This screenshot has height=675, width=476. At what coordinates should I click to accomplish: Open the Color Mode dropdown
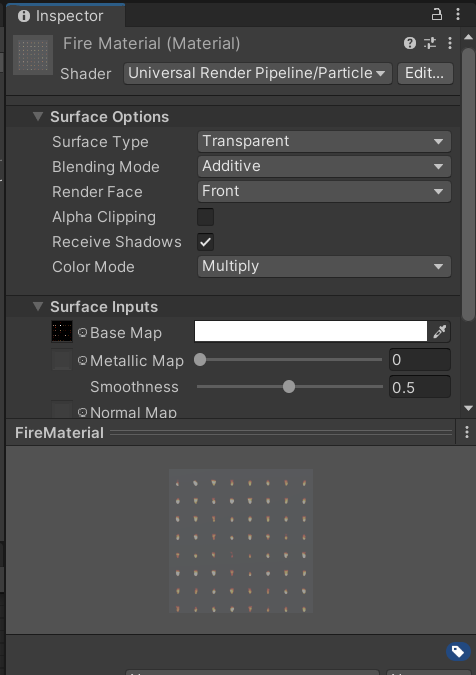point(324,266)
